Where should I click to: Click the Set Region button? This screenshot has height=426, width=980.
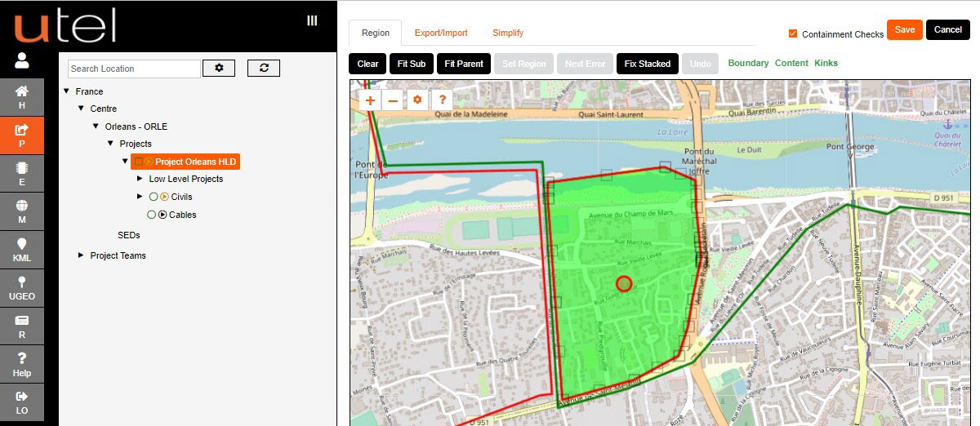[x=524, y=64]
